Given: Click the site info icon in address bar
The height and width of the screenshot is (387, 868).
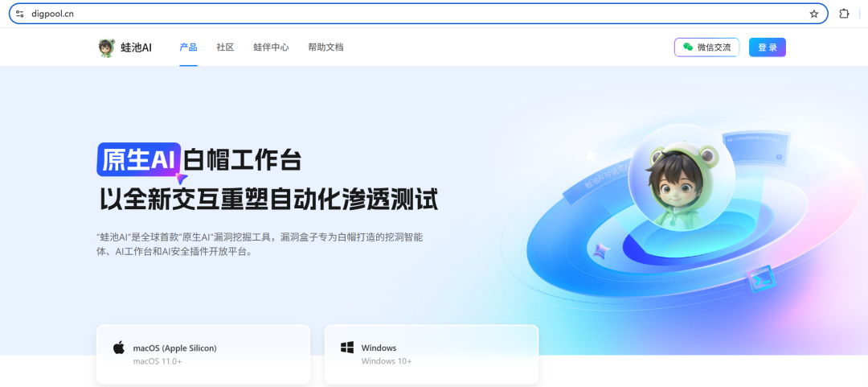Looking at the screenshot, I should pos(20,14).
